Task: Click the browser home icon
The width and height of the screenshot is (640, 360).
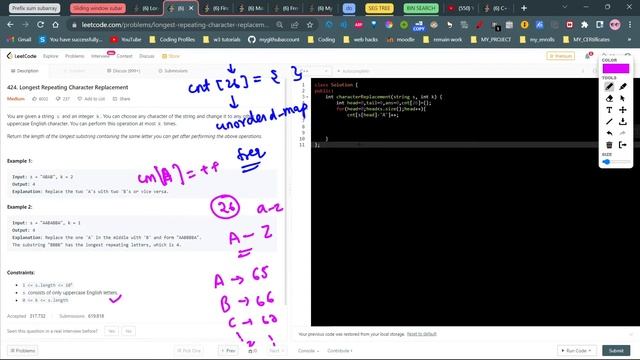Action: (56, 25)
